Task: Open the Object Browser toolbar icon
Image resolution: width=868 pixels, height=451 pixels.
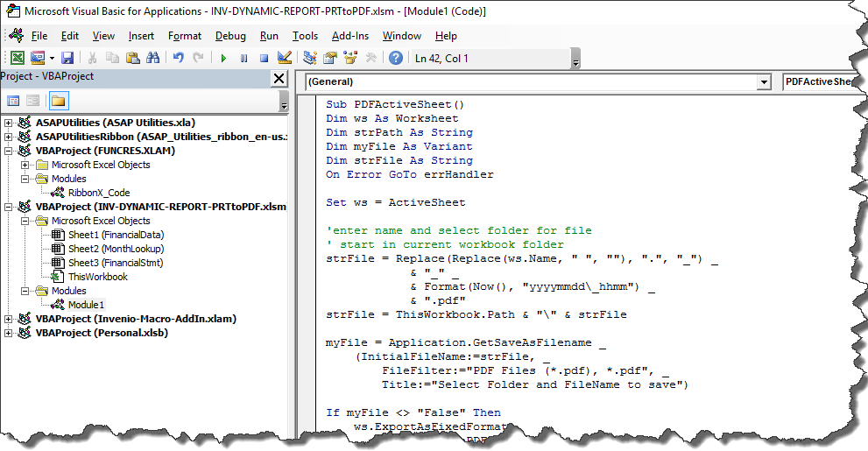Action: 350,58
